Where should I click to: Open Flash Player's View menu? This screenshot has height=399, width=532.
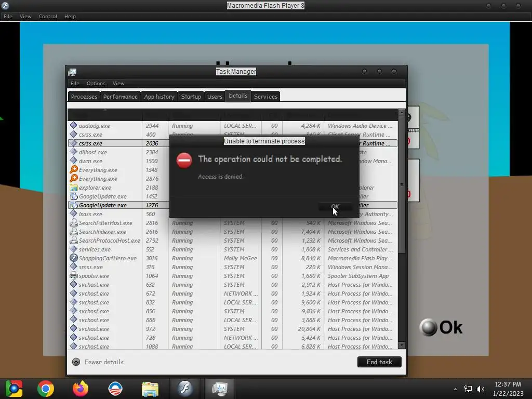pos(25,16)
